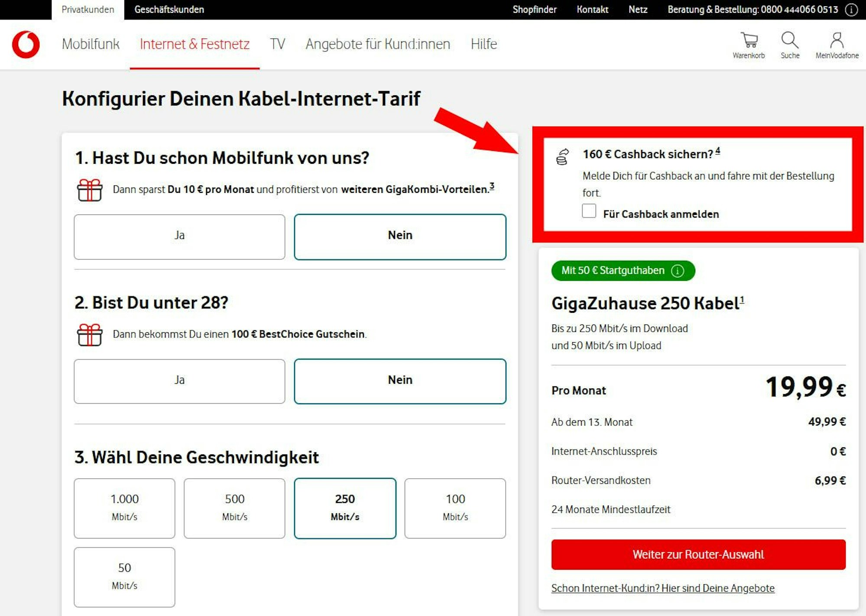Click the Vodafone logo icon
The image size is (866, 616).
click(x=26, y=44)
